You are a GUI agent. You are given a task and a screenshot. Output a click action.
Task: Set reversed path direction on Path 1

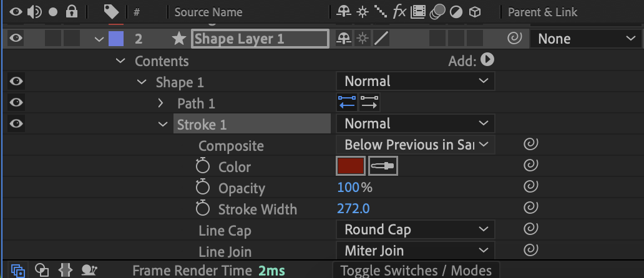click(x=347, y=102)
